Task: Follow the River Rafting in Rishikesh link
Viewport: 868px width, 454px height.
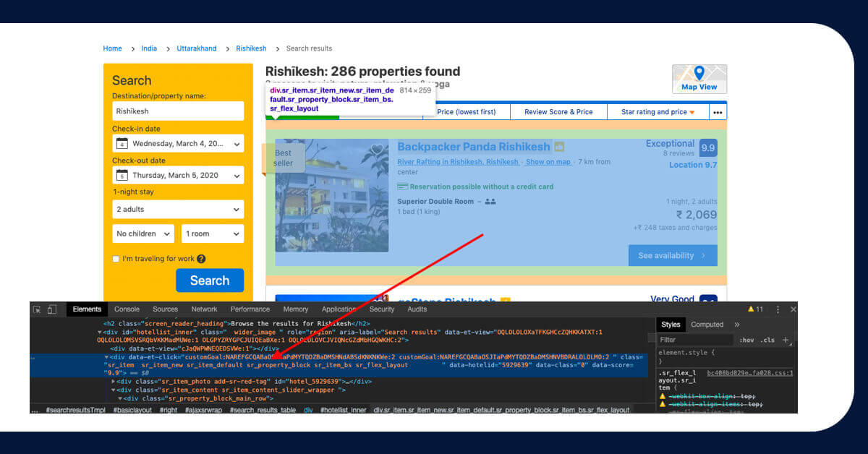Action: point(458,162)
